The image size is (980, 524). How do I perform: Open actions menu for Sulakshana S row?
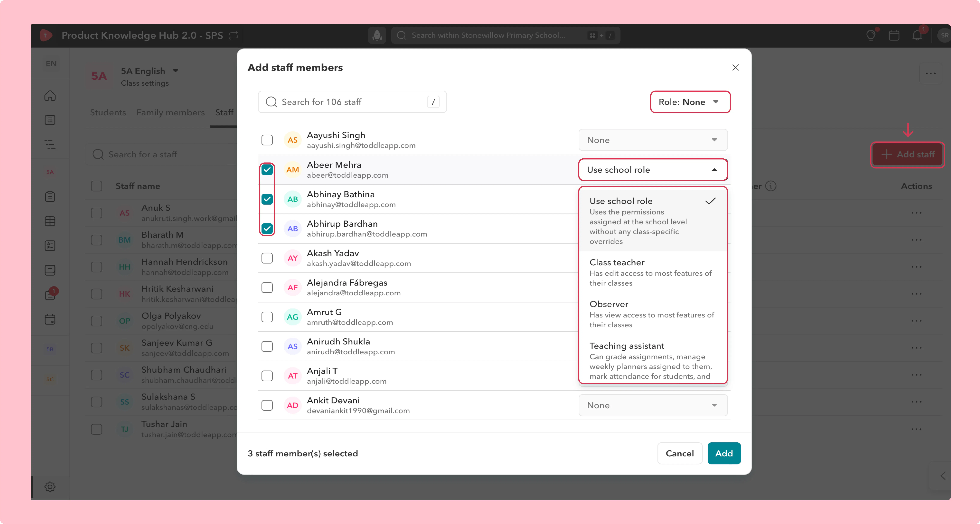click(x=916, y=402)
